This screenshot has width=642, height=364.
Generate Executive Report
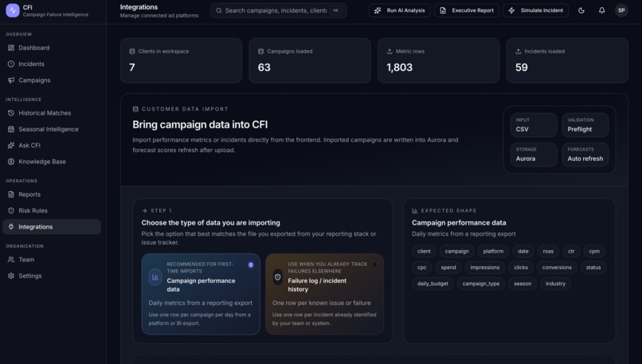(x=466, y=10)
